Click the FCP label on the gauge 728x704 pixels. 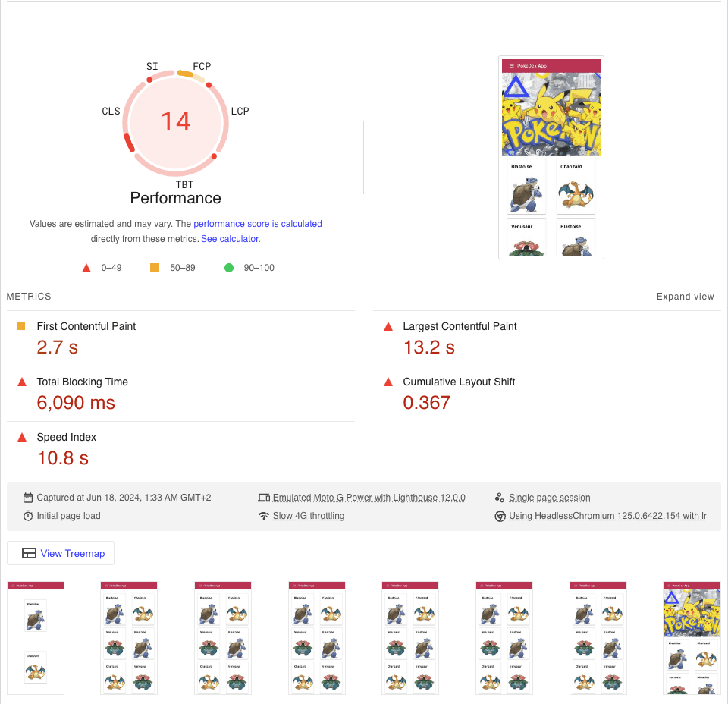tap(202, 67)
